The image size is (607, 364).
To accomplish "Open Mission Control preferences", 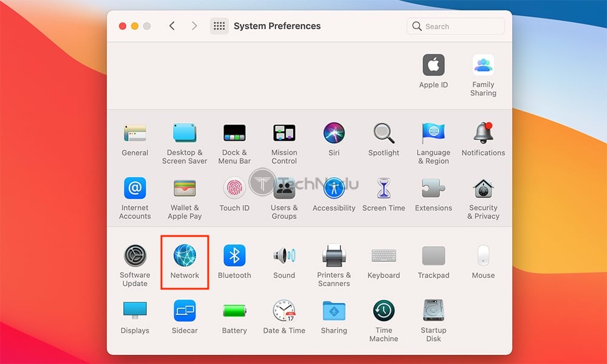I will coord(284,133).
